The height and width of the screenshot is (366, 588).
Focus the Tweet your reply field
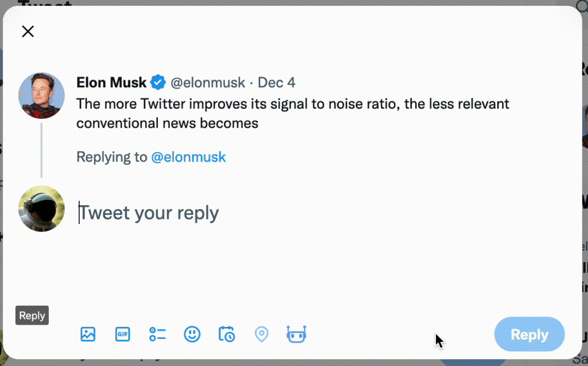coord(230,213)
